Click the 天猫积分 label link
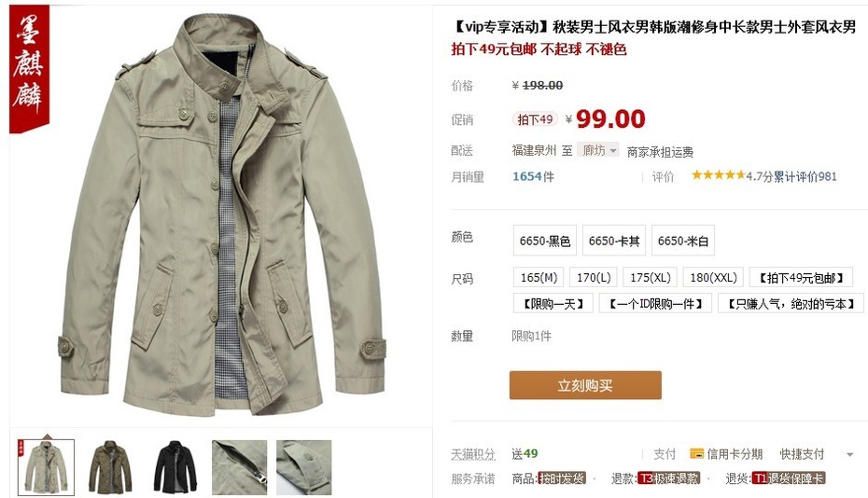This screenshot has width=868, height=498. coord(473,454)
